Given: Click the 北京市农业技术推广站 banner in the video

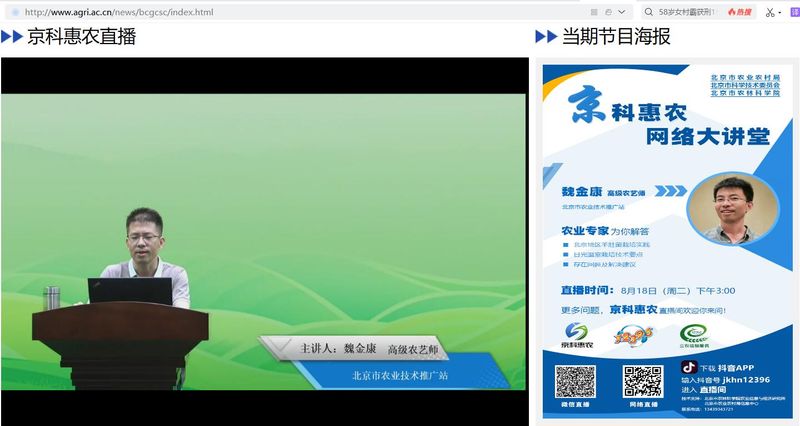Looking at the screenshot, I should 399,375.
